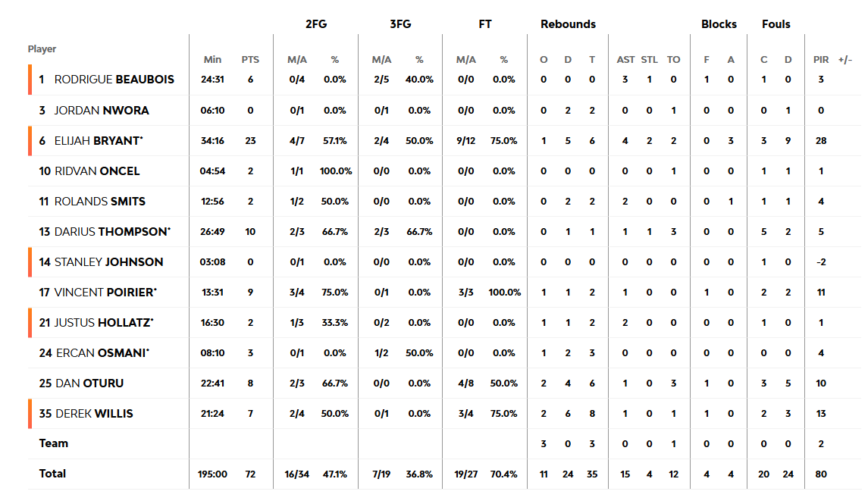Click the PIR column header
Viewport: 868px width, 504px height.
821,60
